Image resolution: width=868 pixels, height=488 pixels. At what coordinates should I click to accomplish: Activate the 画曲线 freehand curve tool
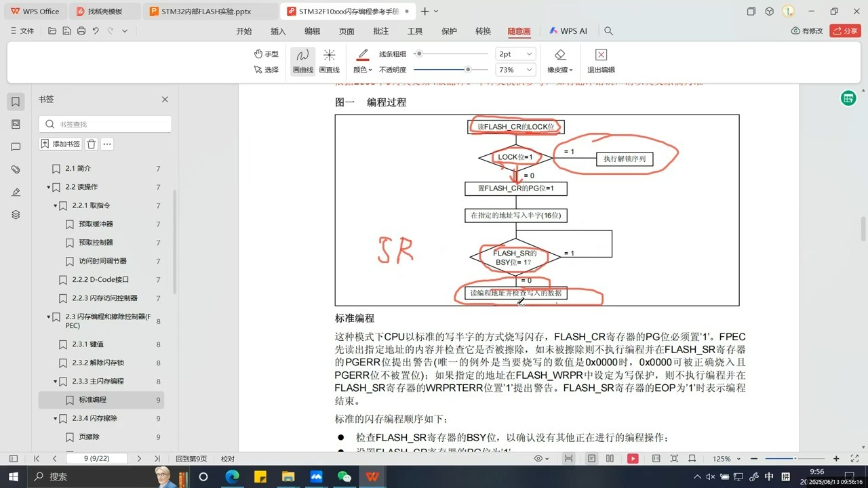pyautogui.click(x=302, y=62)
